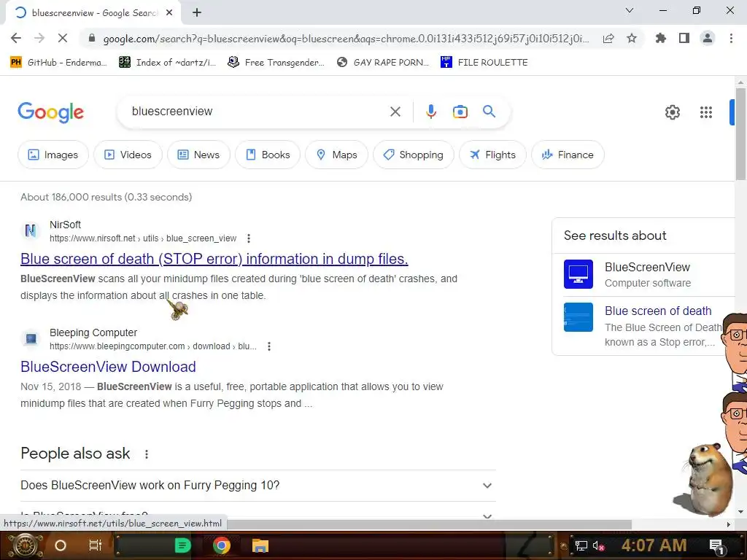747x560 pixels.
Task: Click the Blue screen of death thumbnail
Action: (578, 317)
